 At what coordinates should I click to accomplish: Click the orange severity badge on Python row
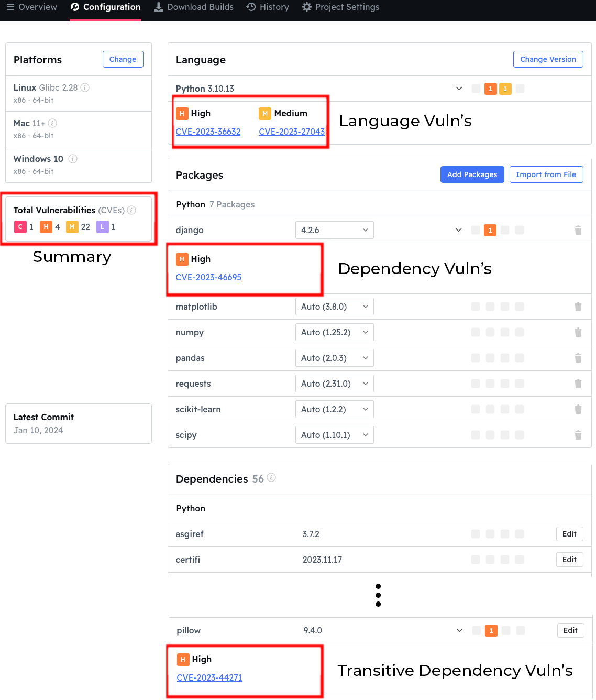coord(490,89)
